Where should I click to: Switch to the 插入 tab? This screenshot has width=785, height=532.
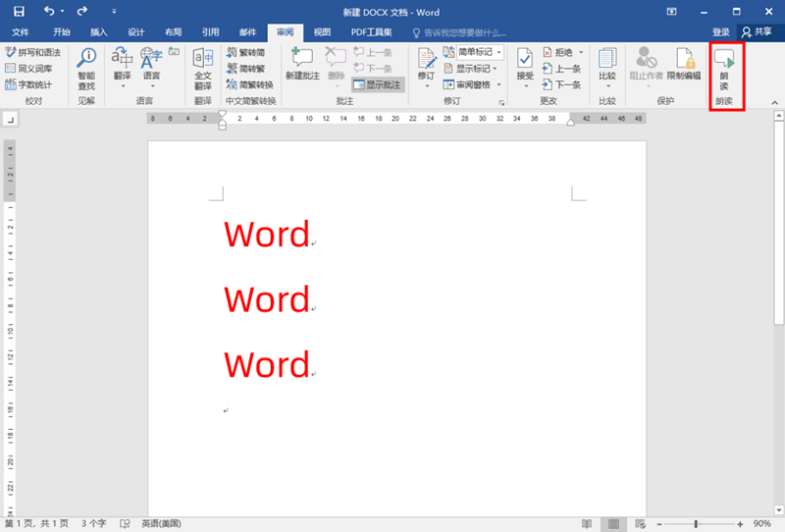point(98,32)
